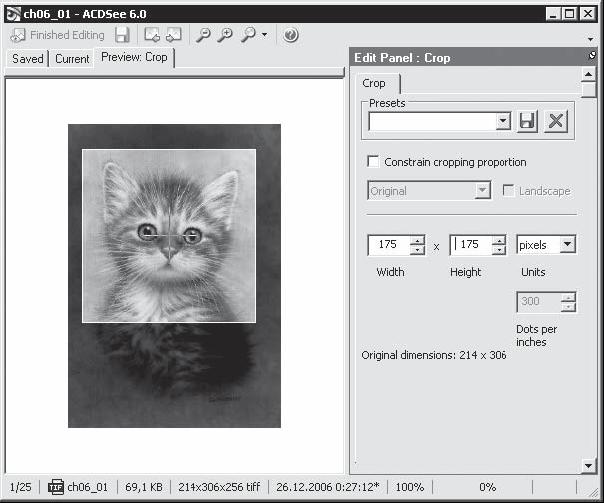The height and width of the screenshot is (503, 604).
Task: Click the Edit Panel scrollbar thumb
Action: (x=588, y=90)
